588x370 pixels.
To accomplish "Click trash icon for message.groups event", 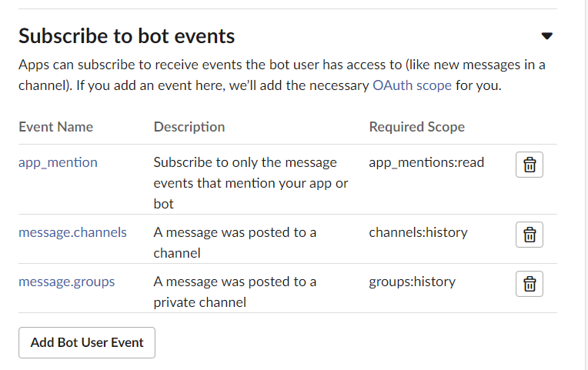I will point(530,284).
